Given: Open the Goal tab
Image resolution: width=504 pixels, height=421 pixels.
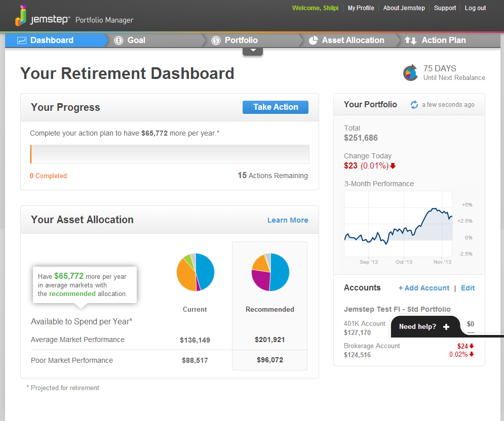Looking at the screenshot, I should point(136,39).
